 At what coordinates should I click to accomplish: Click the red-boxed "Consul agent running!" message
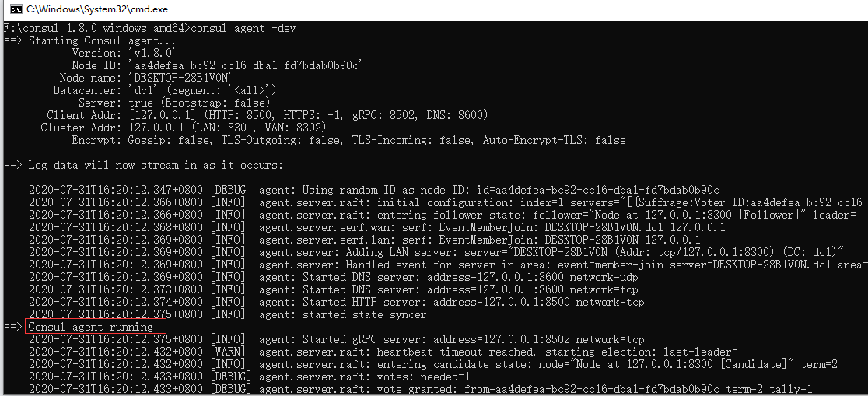(94, 328)
